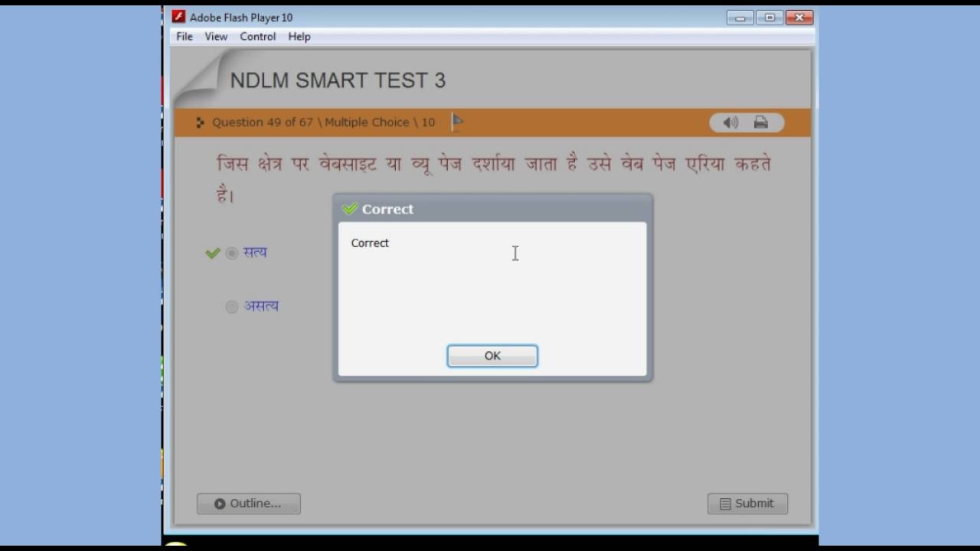Click the Correct message text in dialog
Screen dimensions: 980x551
click(370, 243)
